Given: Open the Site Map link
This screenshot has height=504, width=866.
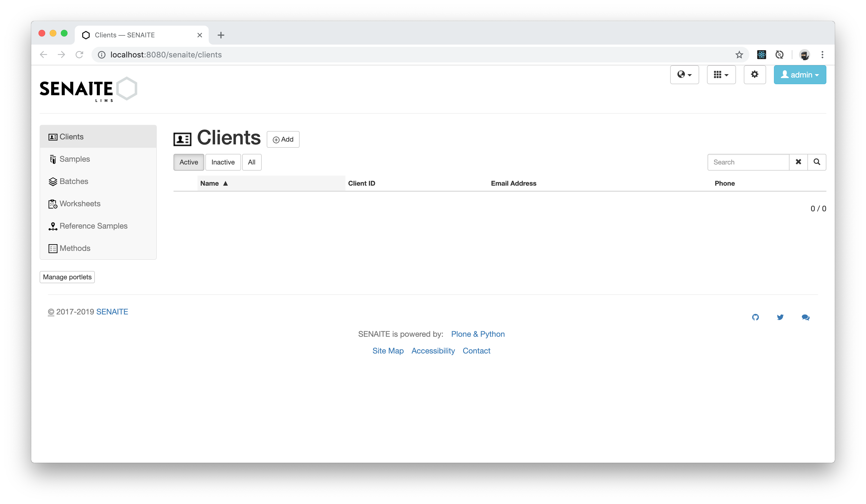Looking at the screenshot, I should pos(388,351).
